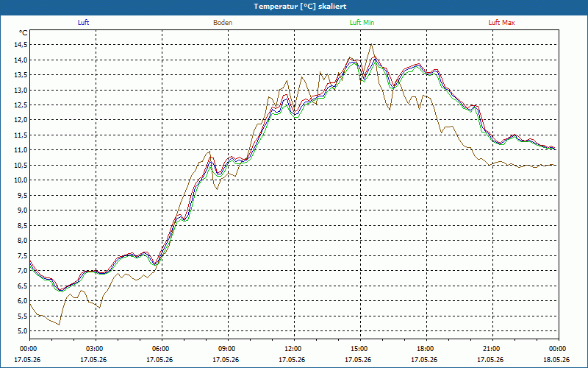Click the 10,5 y-axis value
Viewport: 588px width, 368px height.
pos(21,165)
